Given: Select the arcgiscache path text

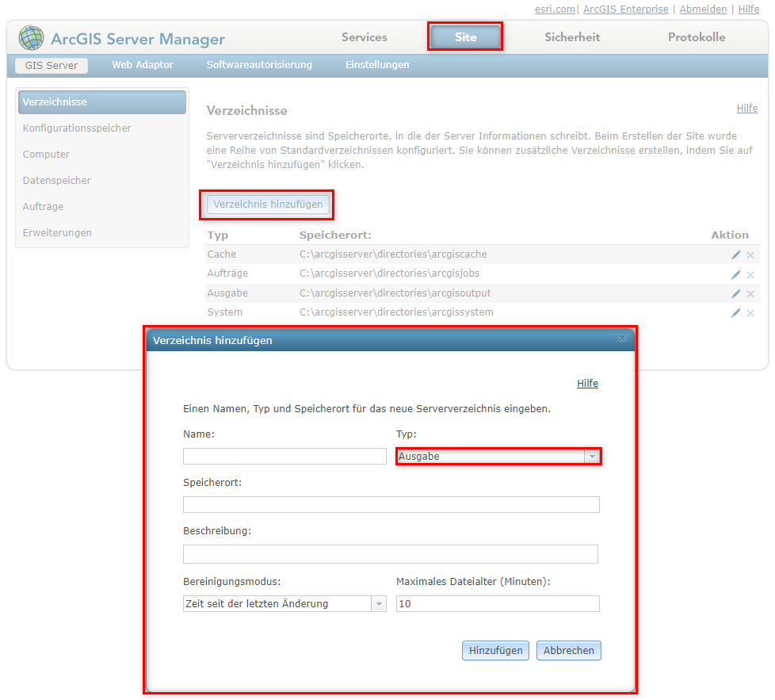Looking at the screenshot, I should pyautogui.click(x=393, y=254).
